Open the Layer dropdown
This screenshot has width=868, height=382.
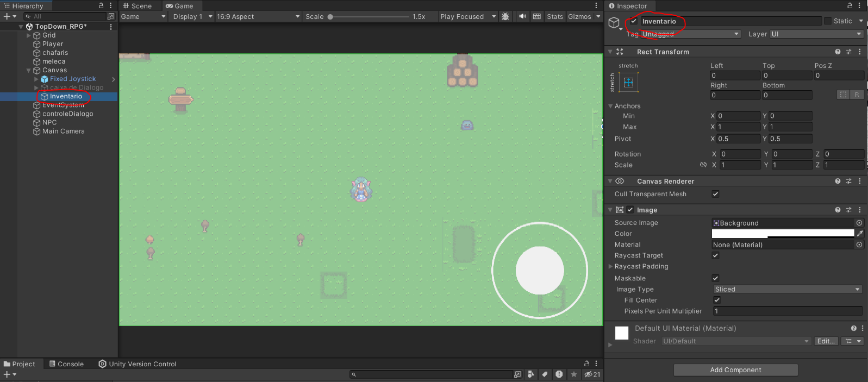(816, 34)
